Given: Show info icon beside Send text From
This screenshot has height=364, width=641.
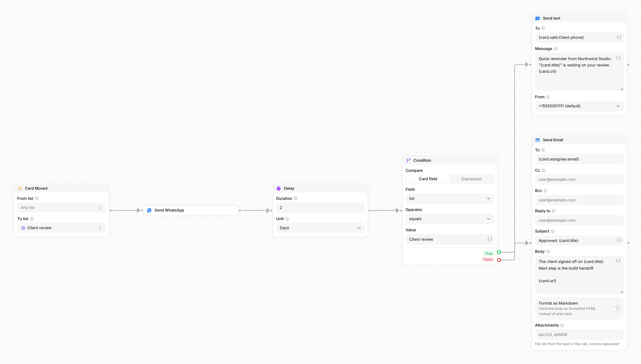Looking at the screenshot, I should [548, 97].
